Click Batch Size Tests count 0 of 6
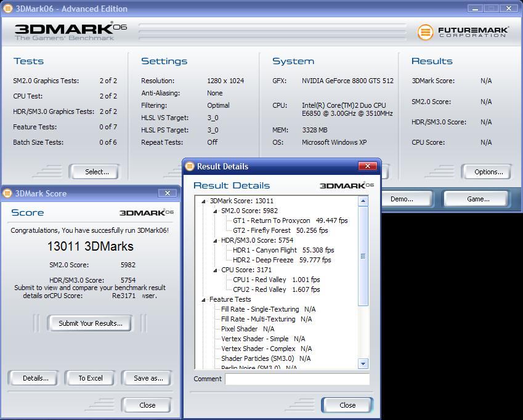523x420 pixels. click(108, 142)
